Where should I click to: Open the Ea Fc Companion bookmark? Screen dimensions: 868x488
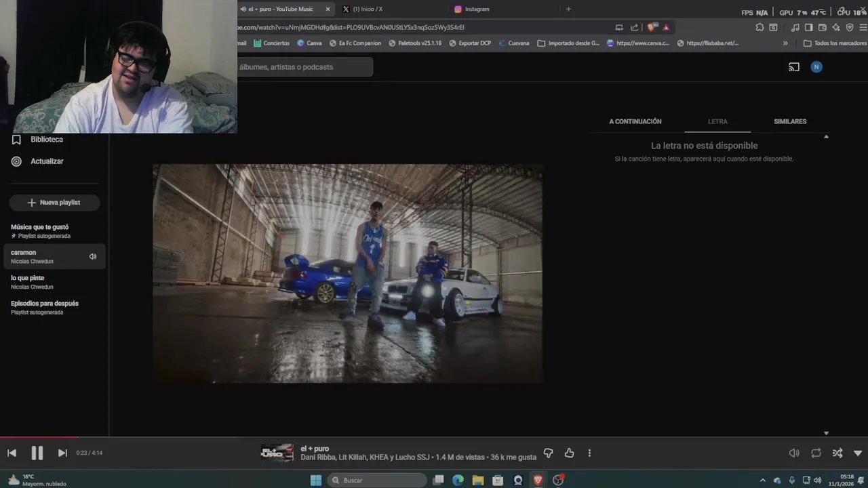pyautogui.click(x=355, y=43)
